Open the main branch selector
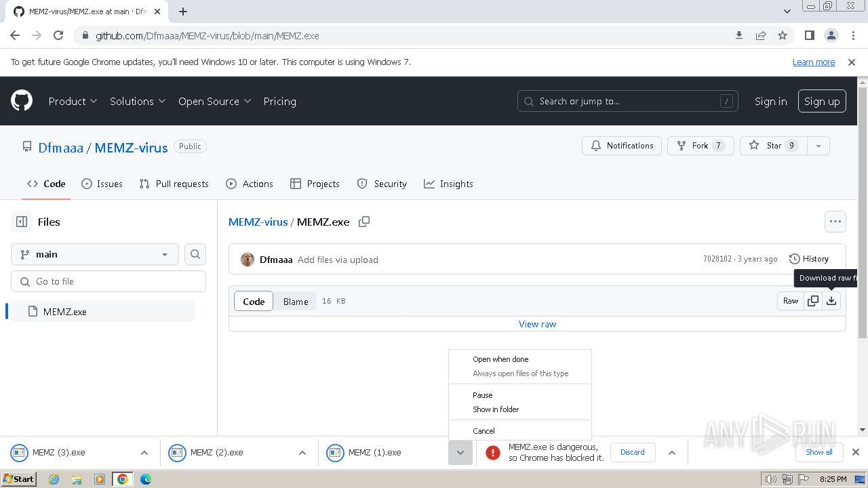 [95, 254]
